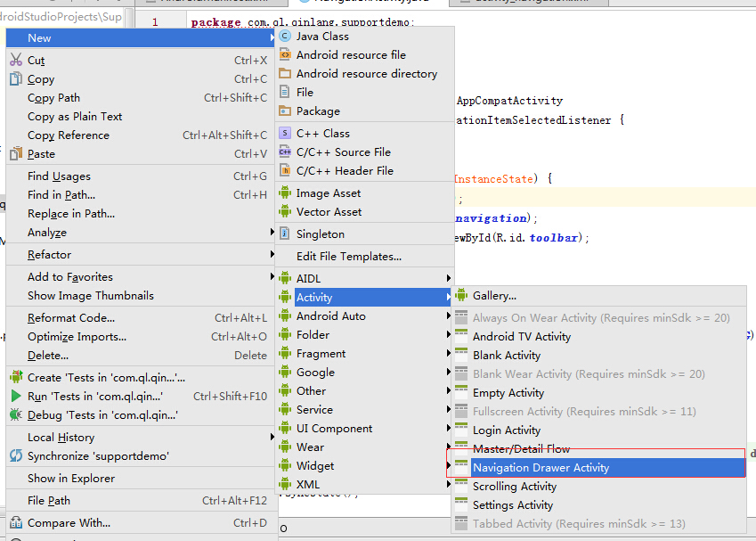This screenshot has width=756, height=541.
Task: Expand the Refactor submenu arrow
Action: 272,254
